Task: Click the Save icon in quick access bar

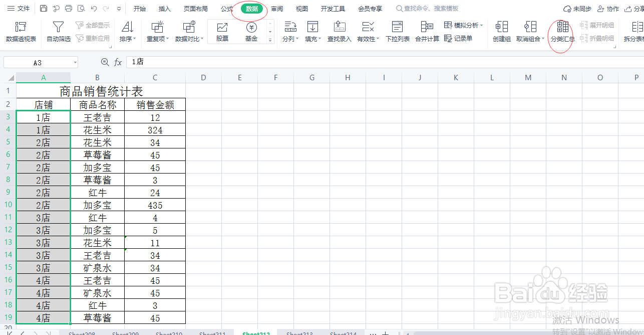Action: (44, 9)
